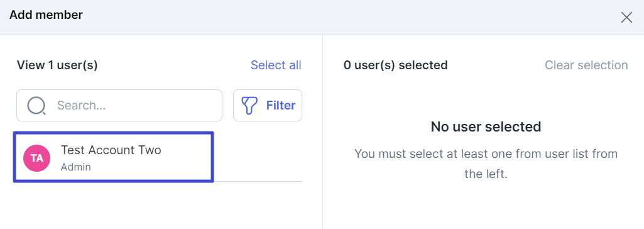Click the Admin role label
Viewport: 644px width, 229px height.
click(x=75, y=167)
